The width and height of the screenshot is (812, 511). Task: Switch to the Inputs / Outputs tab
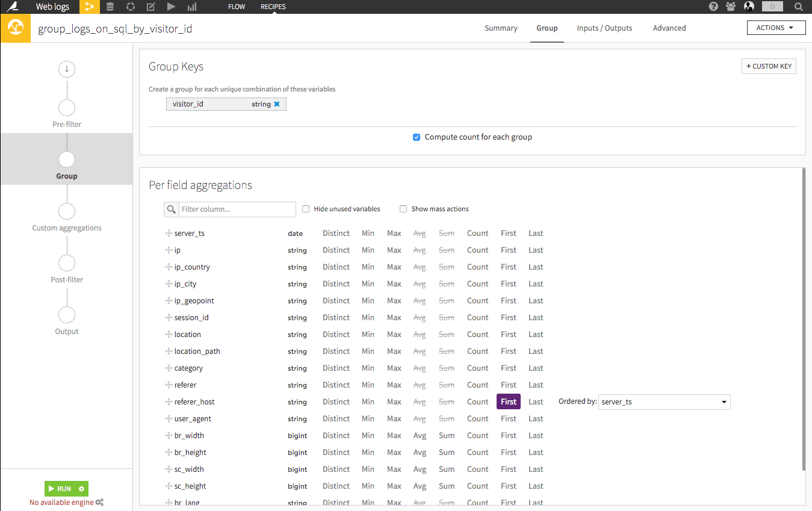(x=604, y=28)
